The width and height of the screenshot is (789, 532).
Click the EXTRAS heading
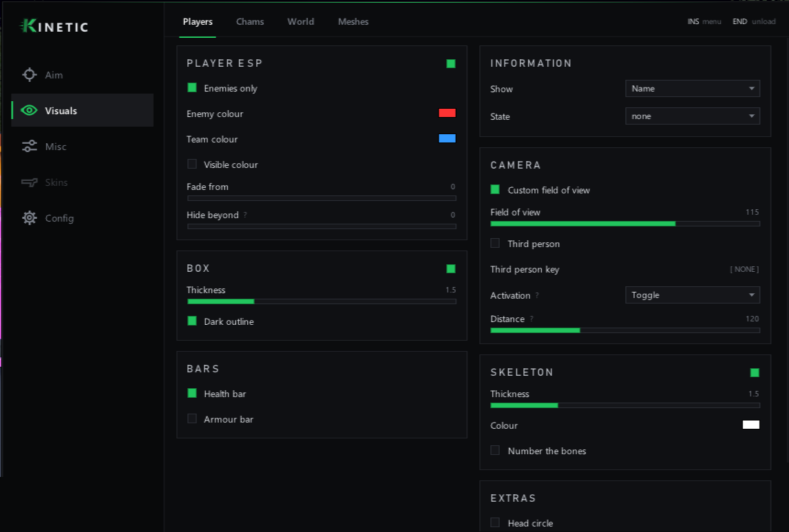513,498
